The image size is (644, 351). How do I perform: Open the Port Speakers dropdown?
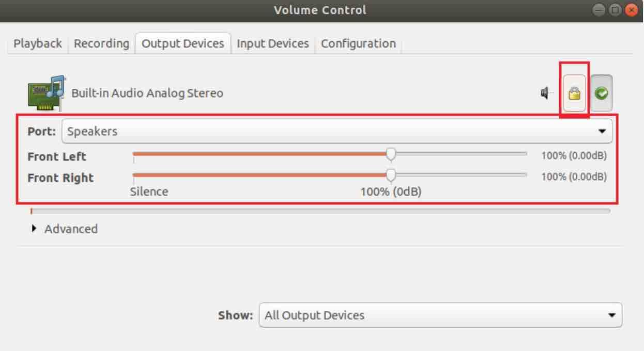(x=336, y=131)
